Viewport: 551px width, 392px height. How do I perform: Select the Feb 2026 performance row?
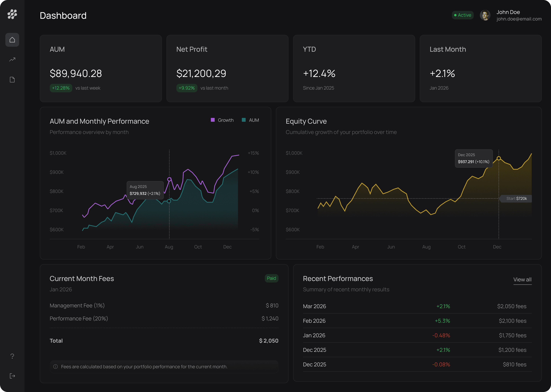(417, 321)
